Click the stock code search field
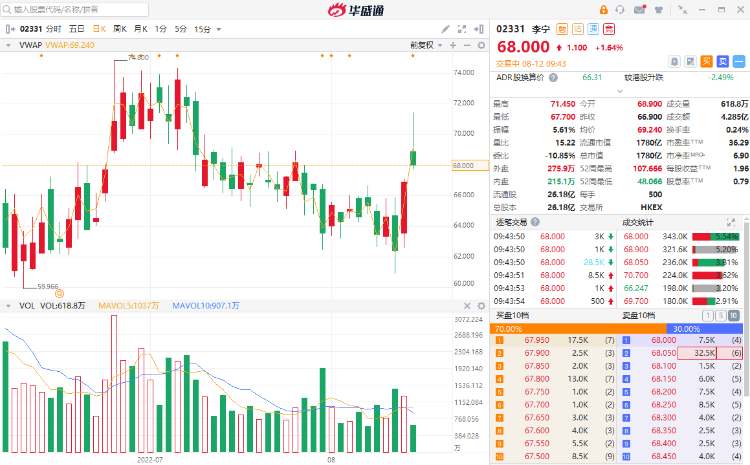The height and width of the screenshot is (465, 750). click(x=75, y=9)
